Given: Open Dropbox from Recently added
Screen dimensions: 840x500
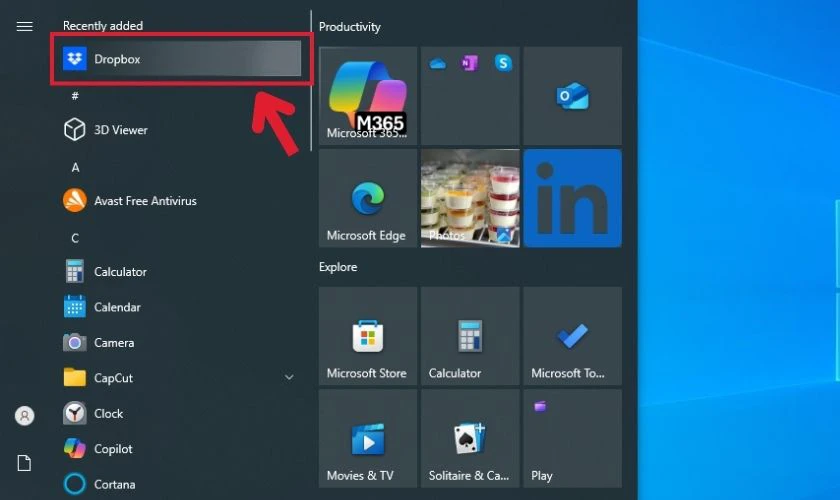Looking at the screenshot, I should click(x=176, y=59).
